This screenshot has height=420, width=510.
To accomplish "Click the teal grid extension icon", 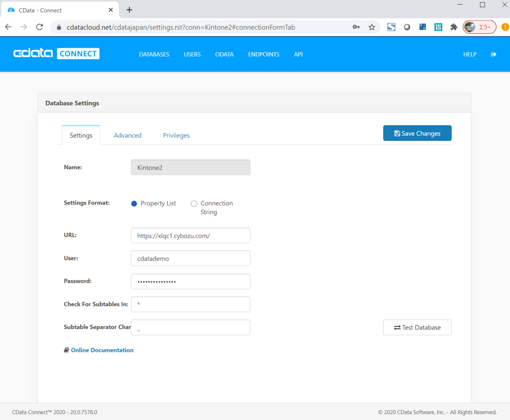I will tap(438, 27).
